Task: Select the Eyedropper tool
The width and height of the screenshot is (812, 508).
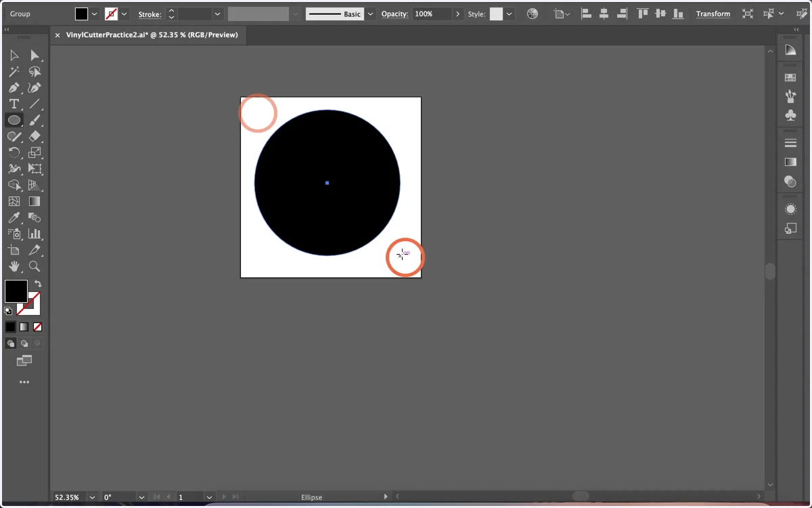Action: 14,218
